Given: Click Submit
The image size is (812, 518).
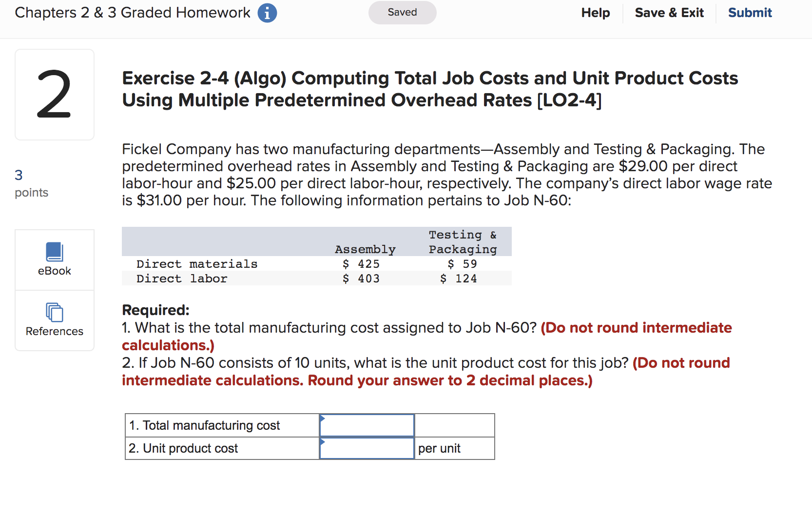Looking at the screenshot, I should click(x=750, y=13).
